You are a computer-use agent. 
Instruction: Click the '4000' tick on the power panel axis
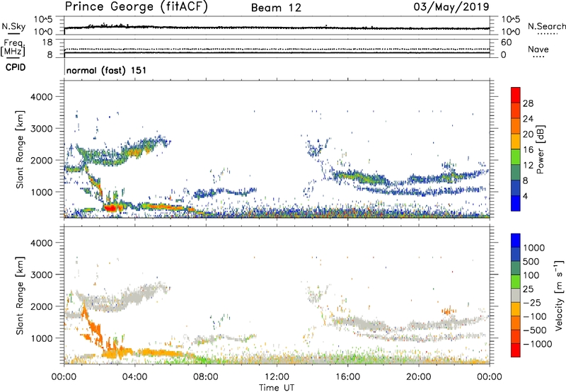pyautogui.click(x=41, y=97)
